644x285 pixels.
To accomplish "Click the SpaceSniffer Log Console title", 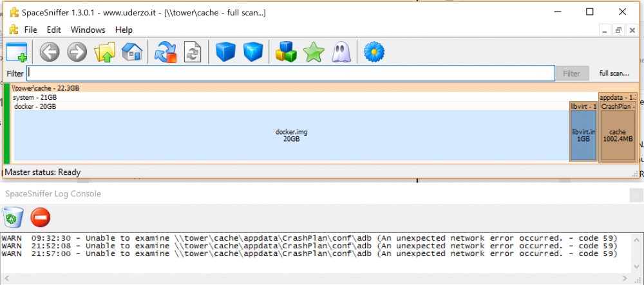I will point(53,194).
